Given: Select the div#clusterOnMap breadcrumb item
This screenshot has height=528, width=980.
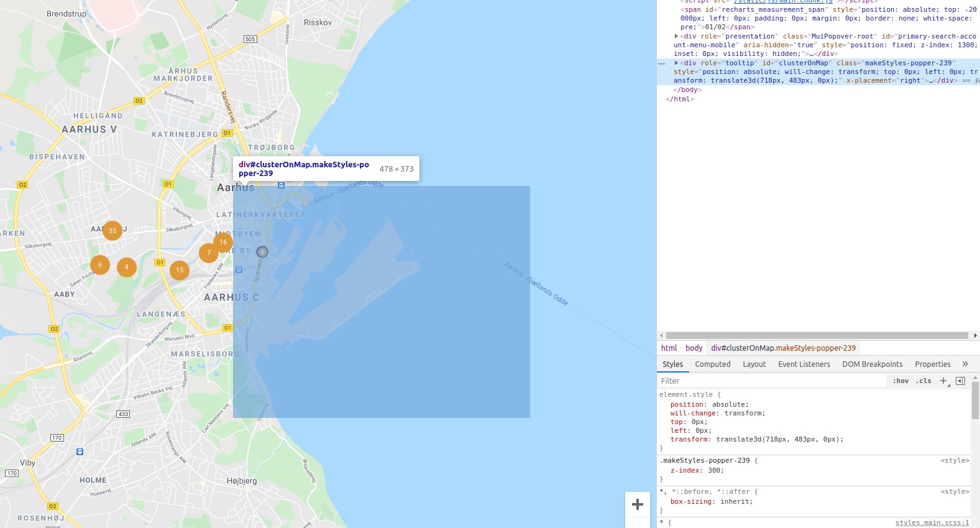Looking at the screenshot, I should pyautogui.click(x=784, y=348).
